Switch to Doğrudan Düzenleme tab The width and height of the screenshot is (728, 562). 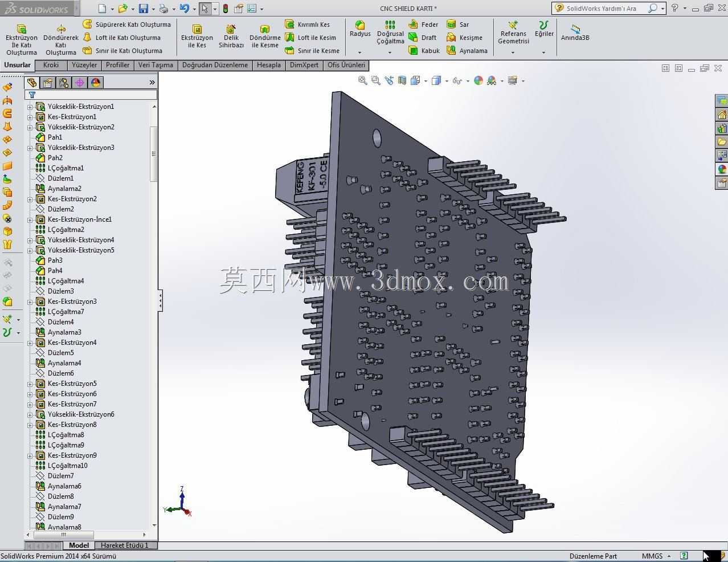[x=215, y=65]
